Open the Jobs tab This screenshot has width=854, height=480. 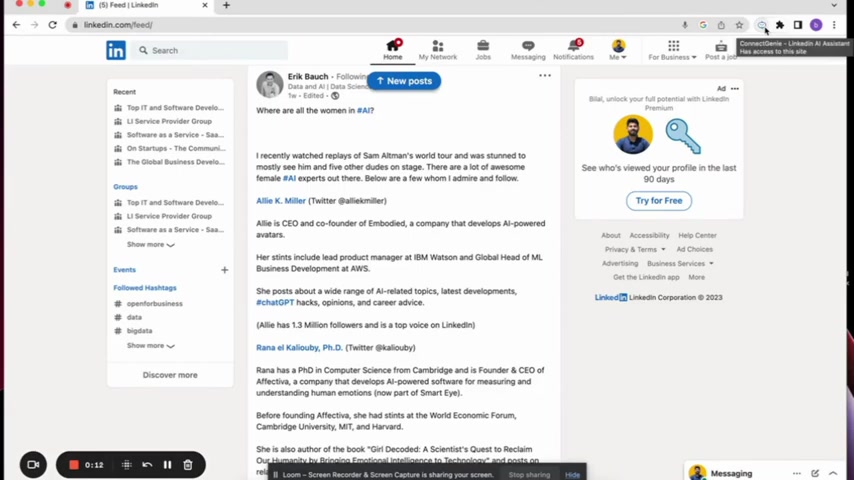click(x=483, y=50)
